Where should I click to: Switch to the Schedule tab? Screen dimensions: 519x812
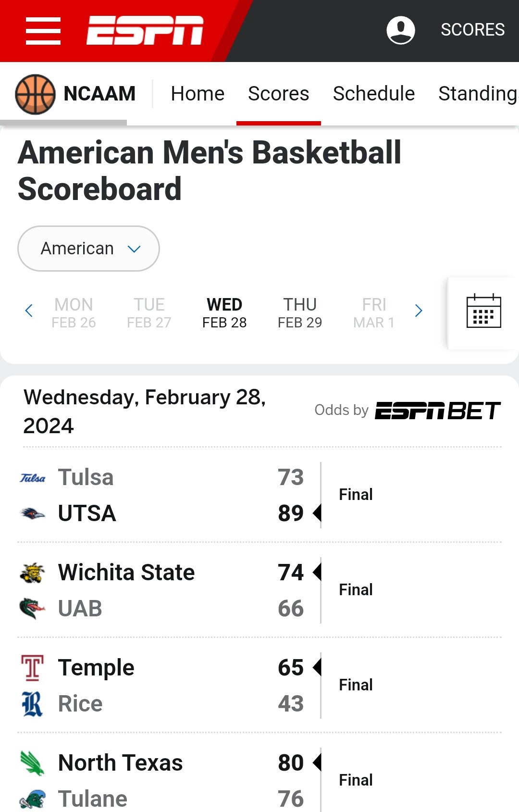374,94
